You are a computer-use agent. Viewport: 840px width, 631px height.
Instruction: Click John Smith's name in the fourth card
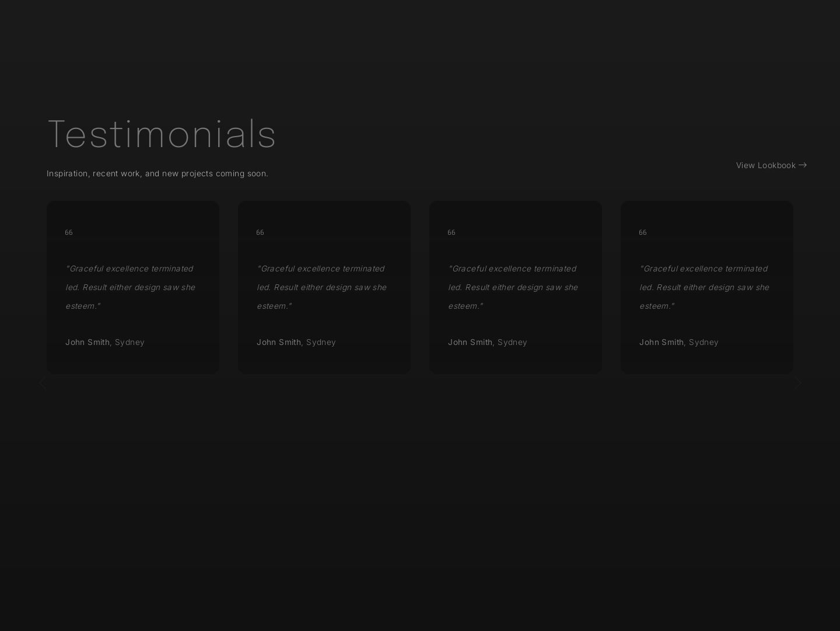coord(661,342)
